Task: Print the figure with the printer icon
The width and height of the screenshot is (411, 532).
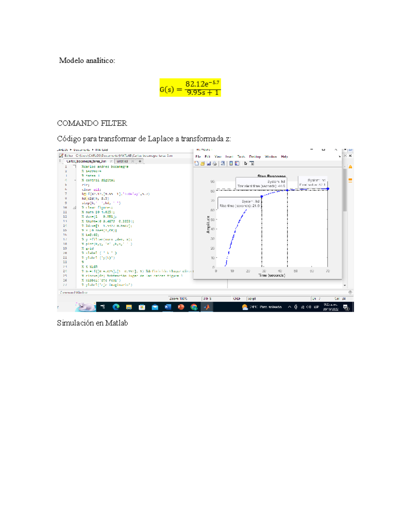Action: coord(215,164)
